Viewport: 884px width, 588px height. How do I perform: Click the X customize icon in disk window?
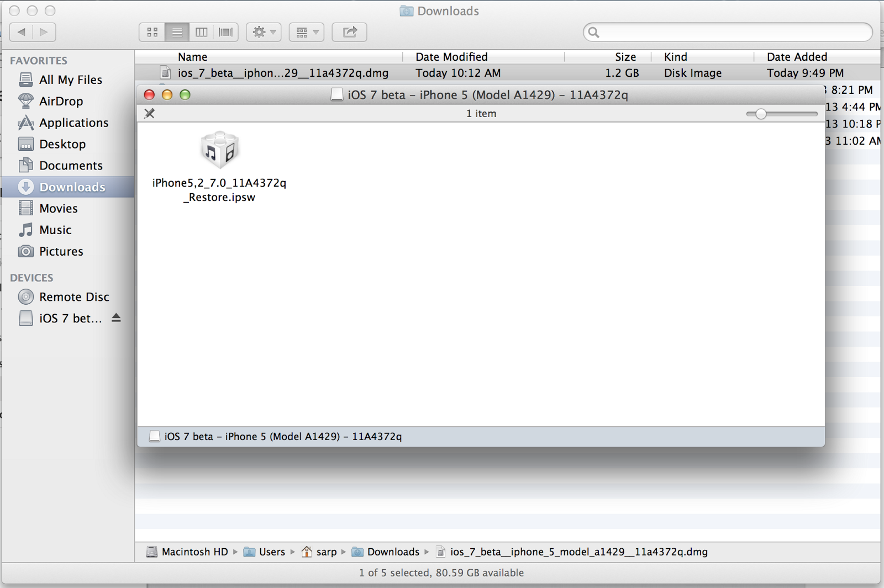[x=149, y=113]
